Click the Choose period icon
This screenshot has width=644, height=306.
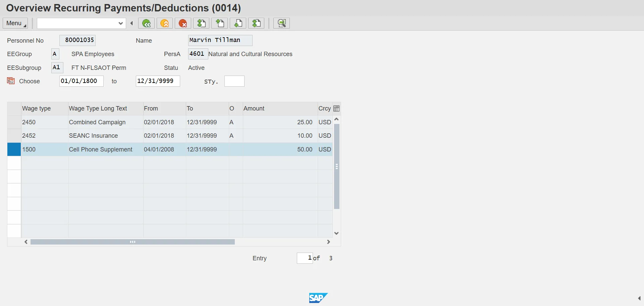(x=11, y=81)
